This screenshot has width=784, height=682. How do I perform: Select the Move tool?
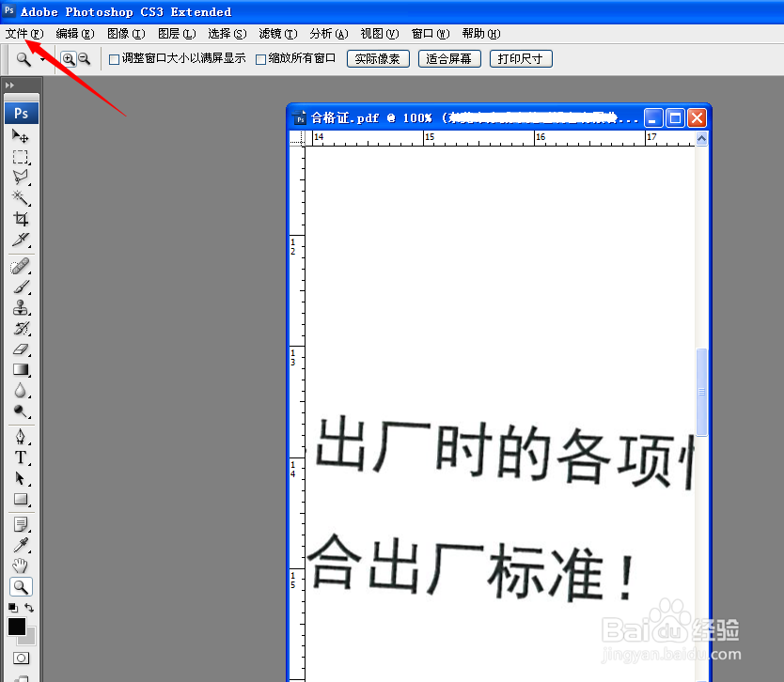pos(21,135)
